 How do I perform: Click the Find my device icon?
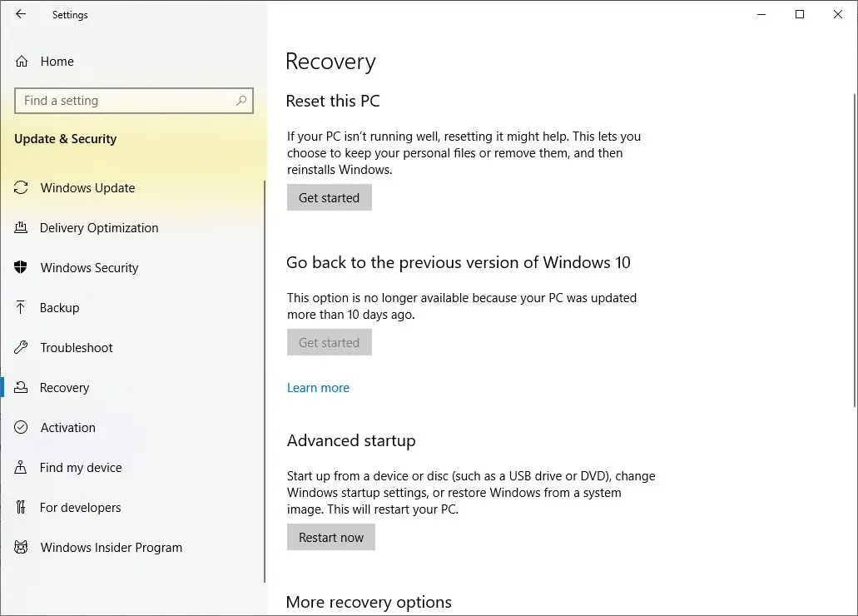click(x=22, y=468)
